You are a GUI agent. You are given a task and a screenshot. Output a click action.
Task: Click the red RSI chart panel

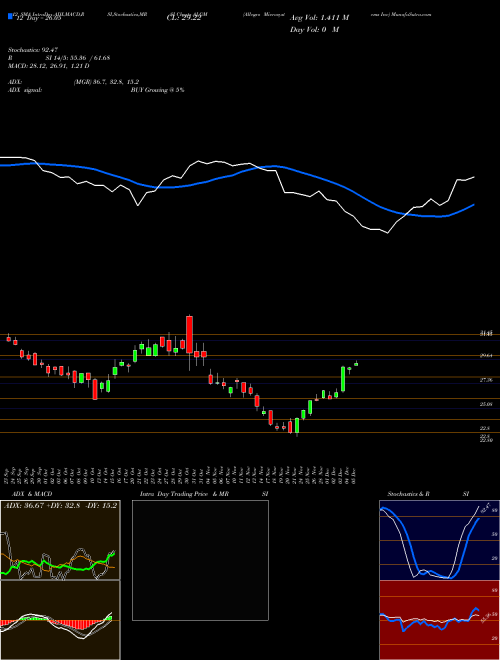click(x=439, y=620)
